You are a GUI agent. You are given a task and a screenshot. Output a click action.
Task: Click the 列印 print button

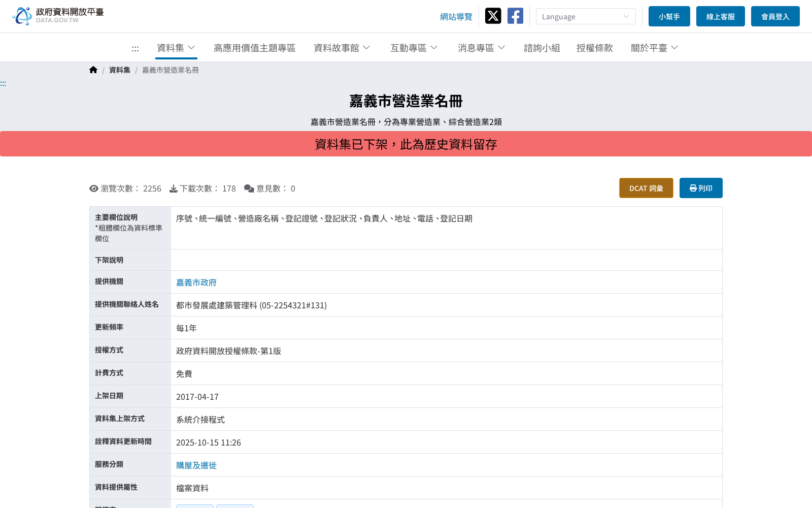click(x=701, y=188)
